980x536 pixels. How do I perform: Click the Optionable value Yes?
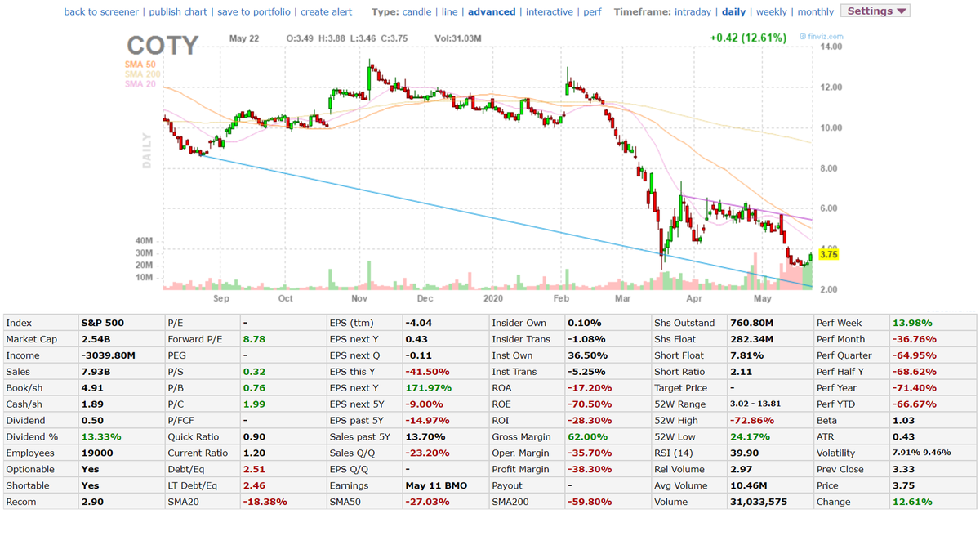(x=90, y=470)
